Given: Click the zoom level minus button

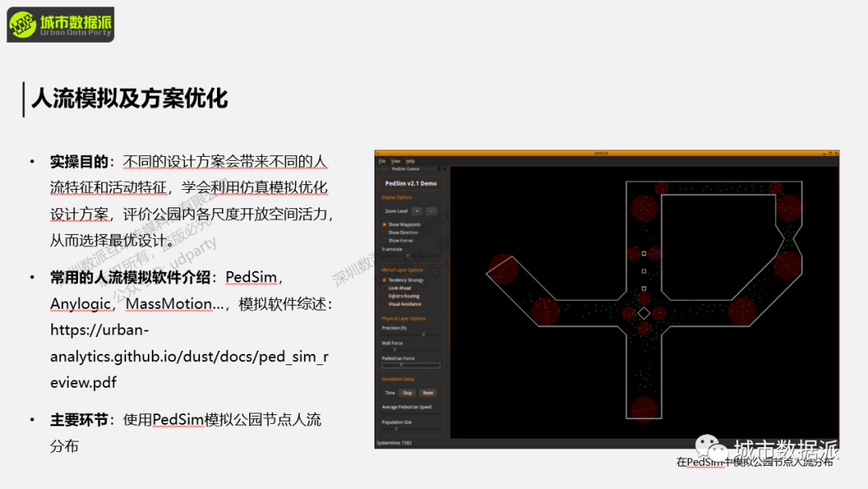Looking at the screenshot, I should [x=432, y=211].
